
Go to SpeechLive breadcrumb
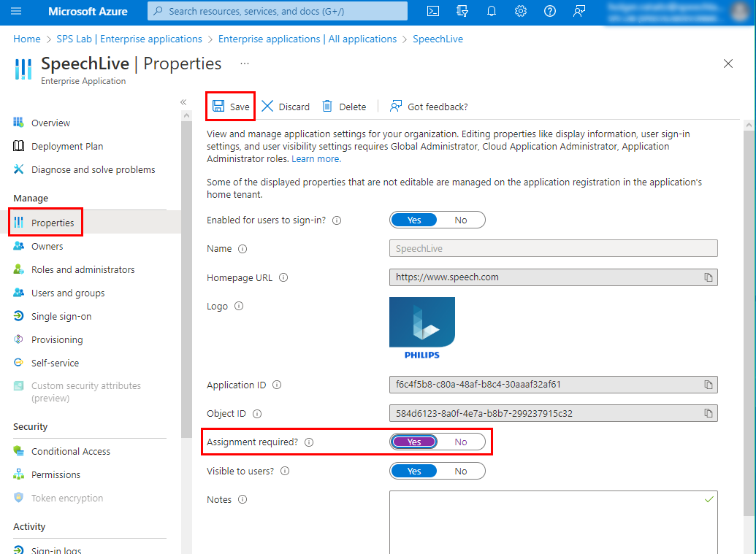point(438,39)
